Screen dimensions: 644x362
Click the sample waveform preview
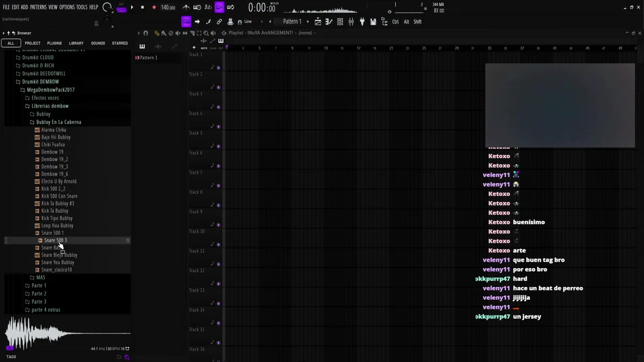(x=67, y=333)
